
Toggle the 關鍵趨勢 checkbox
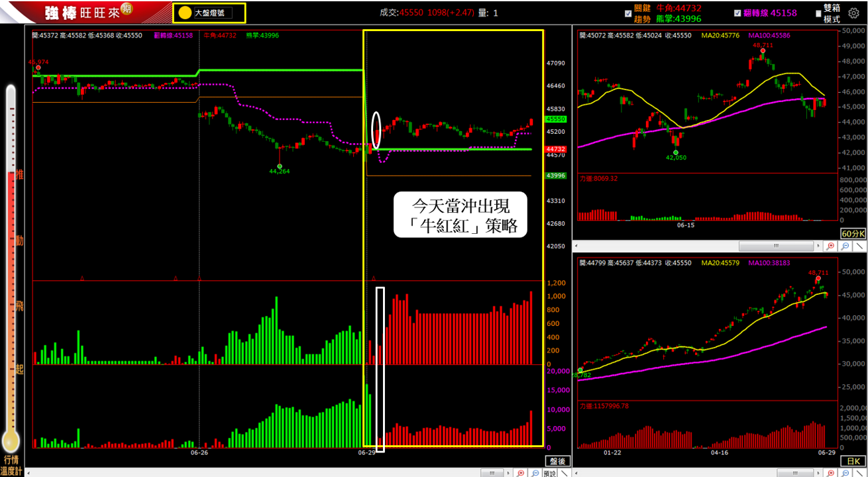(x=628, y=13)
